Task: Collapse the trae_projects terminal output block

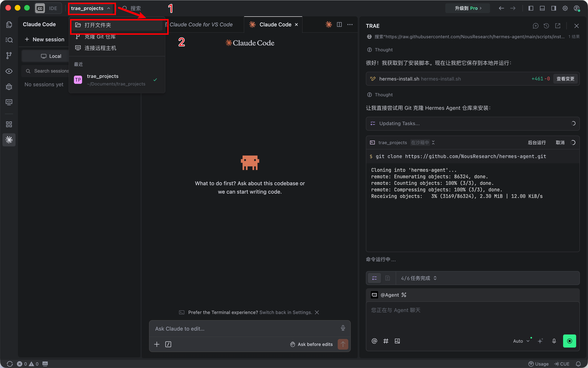Action: pos(433,143)
